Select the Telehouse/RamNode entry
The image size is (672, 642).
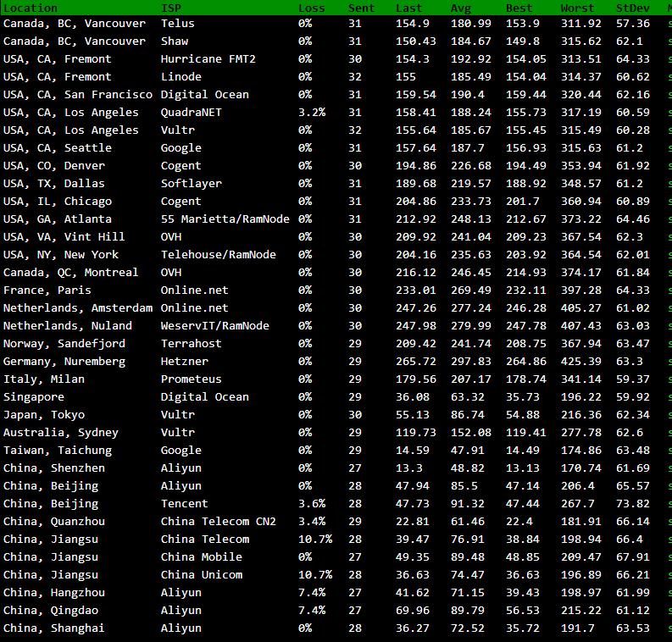(x=218, y=254)
